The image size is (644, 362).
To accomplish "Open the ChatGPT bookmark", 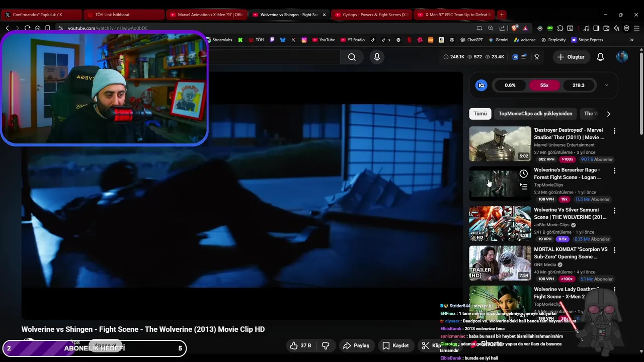I will tap(471, 40).
